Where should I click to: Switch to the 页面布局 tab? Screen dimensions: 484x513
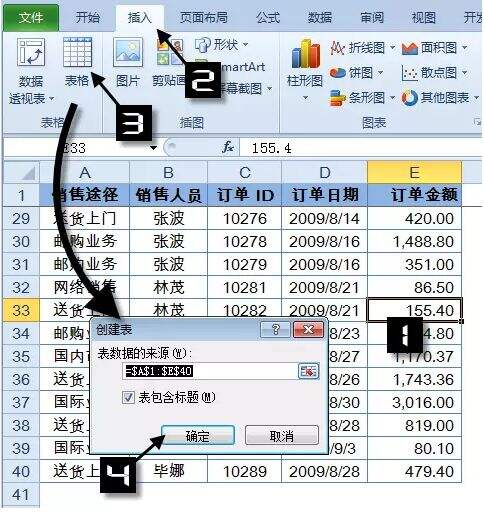(x=204, y=17)
